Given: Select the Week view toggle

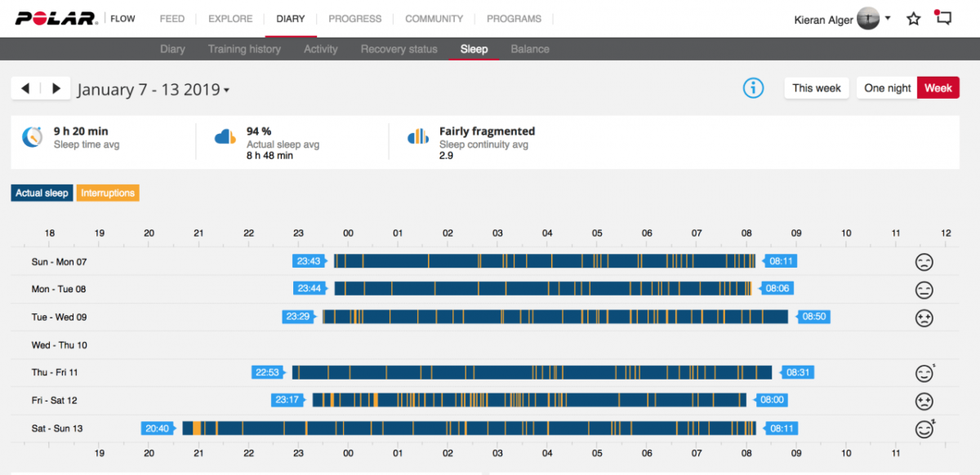Looking at the screenshot, I should click(938, 88).
